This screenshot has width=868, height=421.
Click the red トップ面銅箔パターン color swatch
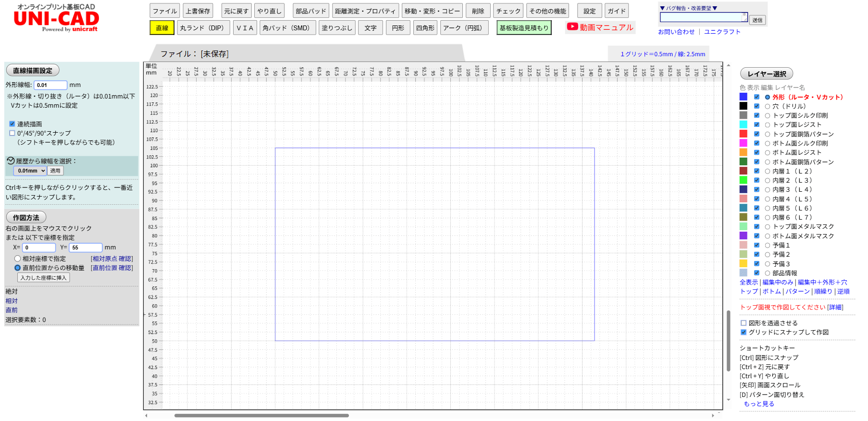(743, 134)
